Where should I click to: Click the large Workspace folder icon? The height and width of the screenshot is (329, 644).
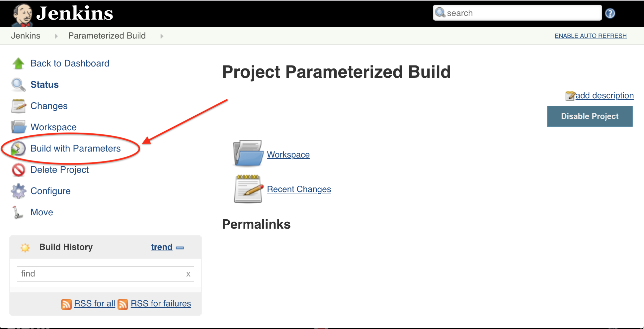pos(248,154)
